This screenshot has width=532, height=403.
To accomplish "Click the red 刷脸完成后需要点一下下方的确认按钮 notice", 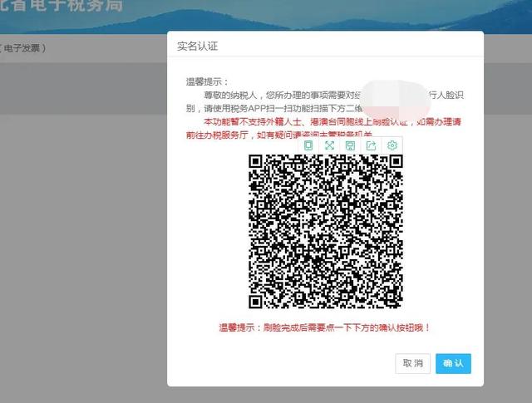I will 325,327.
